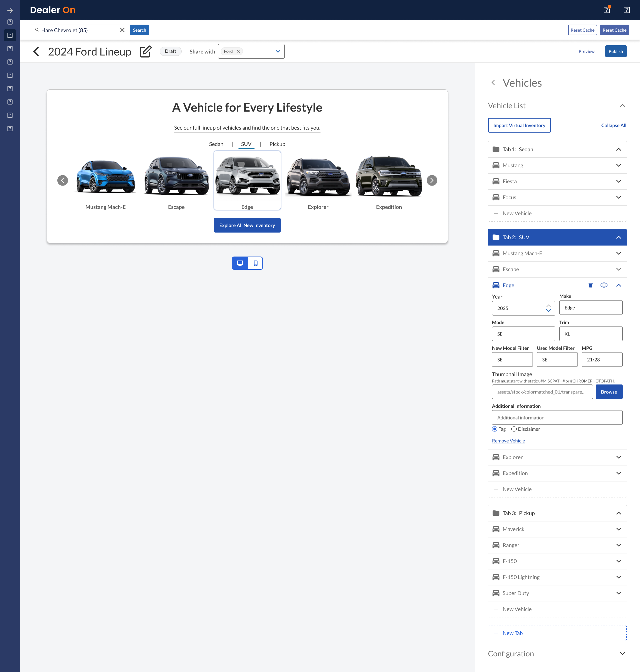
Task: Expand the left sidebar arrow
Action: (x=10, y=10)
